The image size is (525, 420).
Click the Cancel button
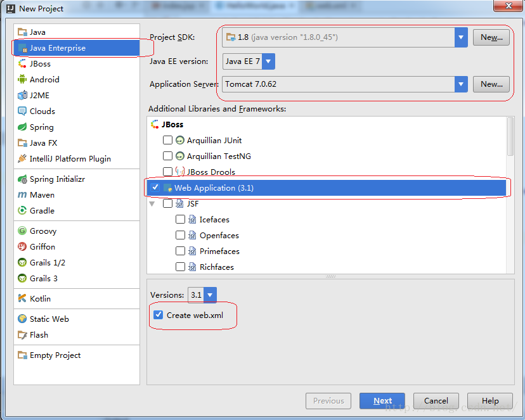[x=436, y=400]
